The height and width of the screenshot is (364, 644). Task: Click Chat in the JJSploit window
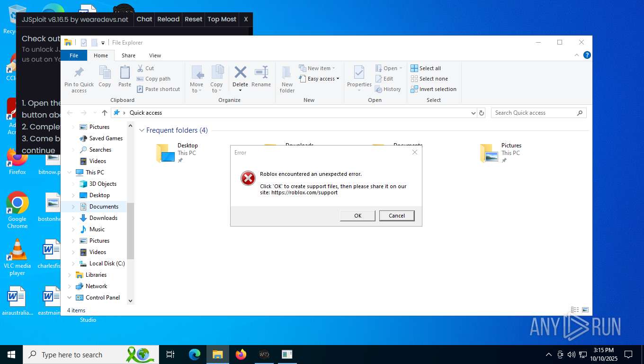pyautogui.click(x=144, y=19)
